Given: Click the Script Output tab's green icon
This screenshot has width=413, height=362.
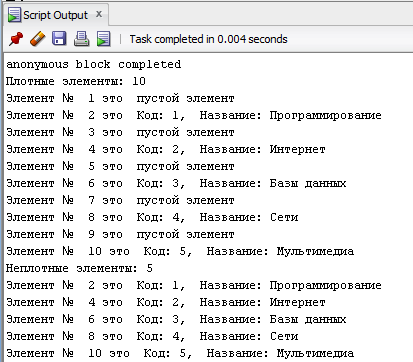Looking at the screenshot, I should pyautogui.click(x=14, y=15).
